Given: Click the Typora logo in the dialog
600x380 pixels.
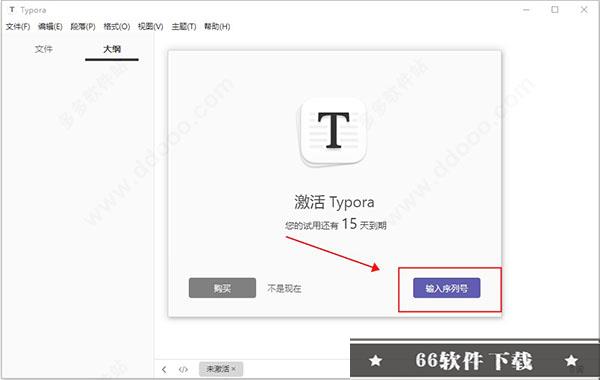Looking at the screenshot, I should click(x=333, y=131).
